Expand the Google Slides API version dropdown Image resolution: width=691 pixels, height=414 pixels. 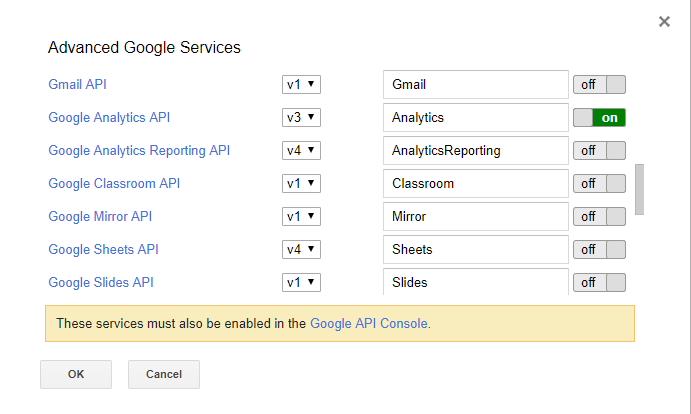tap(301, 283)
